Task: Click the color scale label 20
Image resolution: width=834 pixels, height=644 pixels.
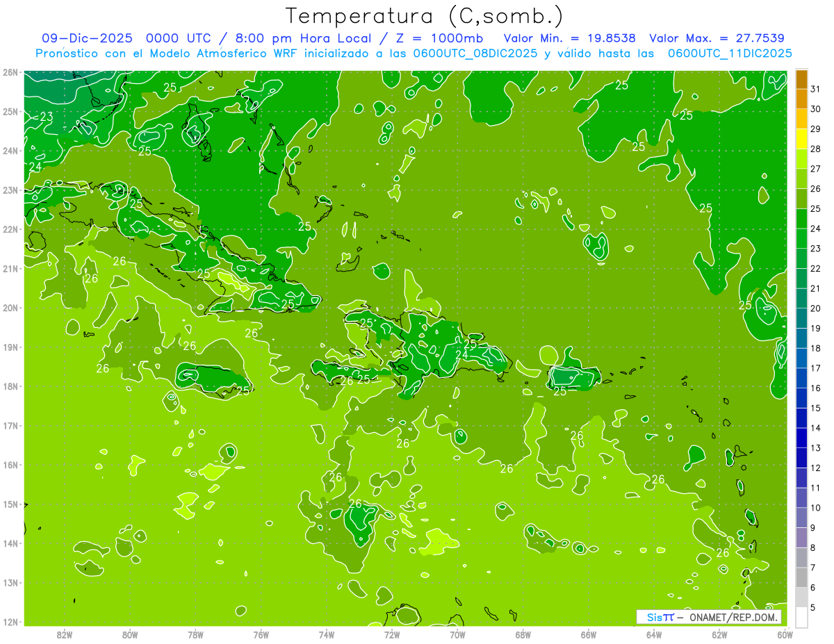Action: 816,308
